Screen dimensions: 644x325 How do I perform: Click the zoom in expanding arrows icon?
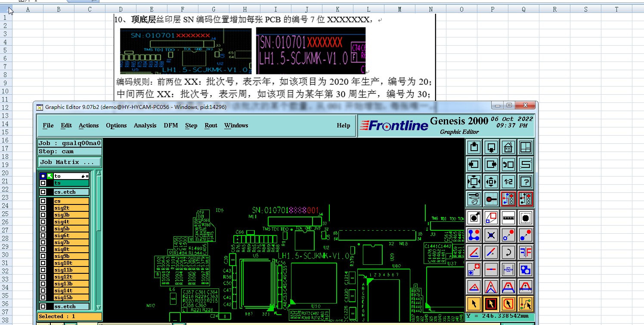click(474, 182)
